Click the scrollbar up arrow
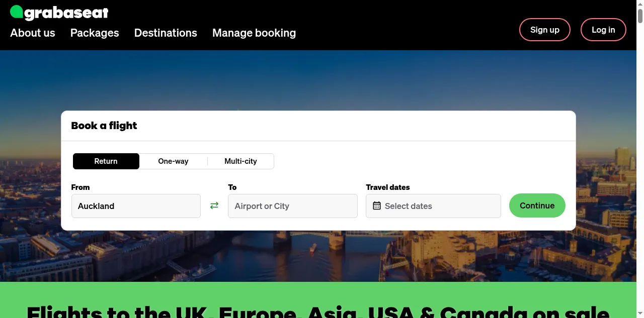This screenshot has width=644, height=318. [640, 4]
